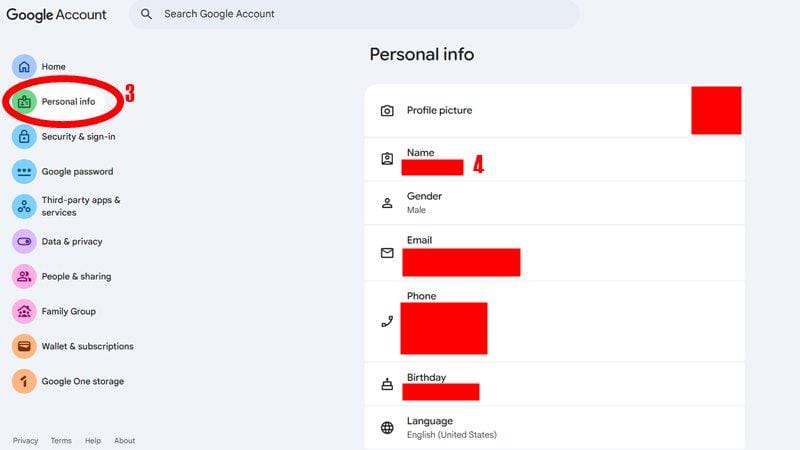This screenshot has height=450, width=800.
Task: Click the Google password icon
Action: [x=24, y=171]
